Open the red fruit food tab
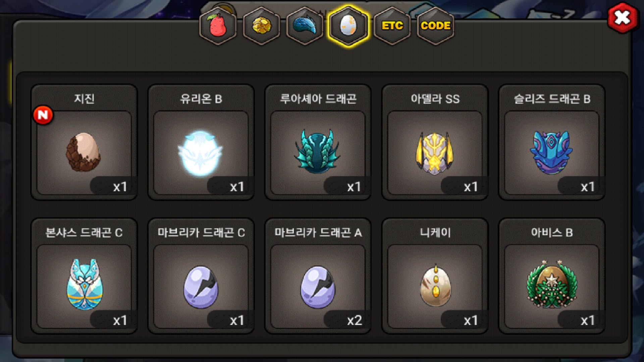The image size is (644, 362). (x=218, y=26)
